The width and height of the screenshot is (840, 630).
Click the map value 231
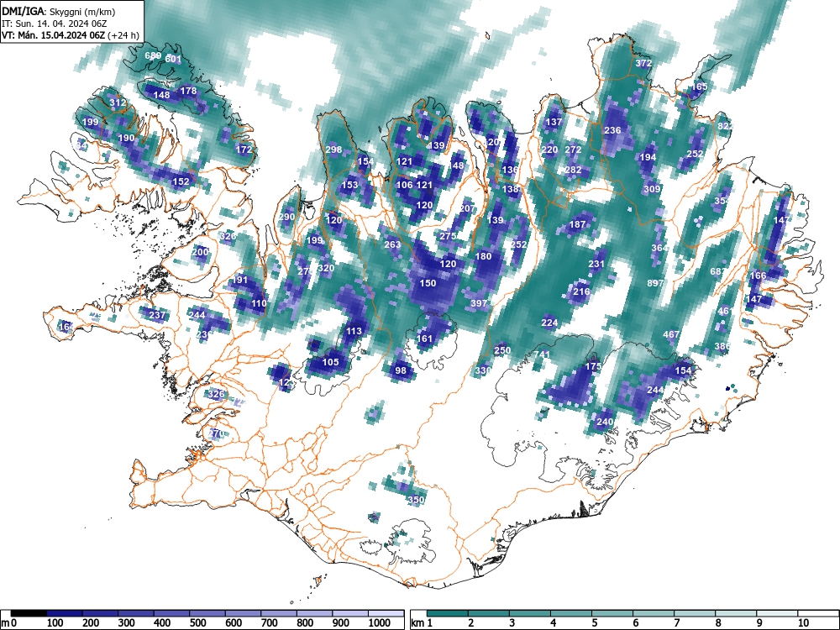pos(596,264)
